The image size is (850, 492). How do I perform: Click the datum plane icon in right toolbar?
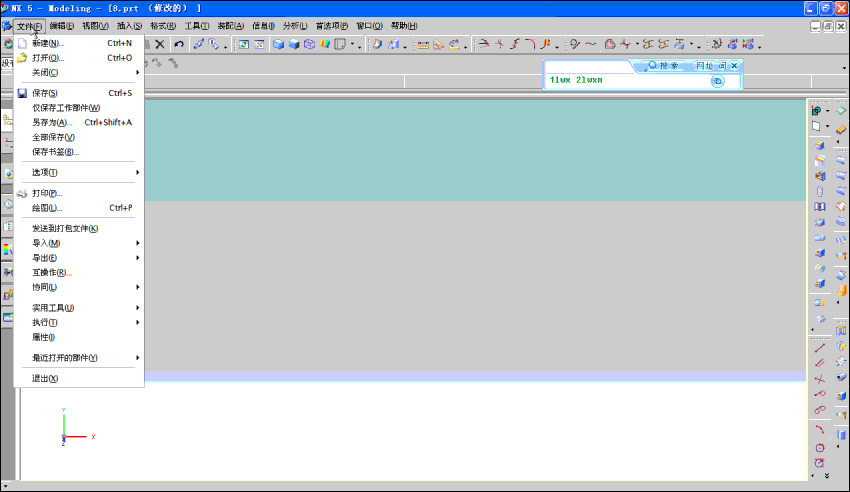(816, 126)
